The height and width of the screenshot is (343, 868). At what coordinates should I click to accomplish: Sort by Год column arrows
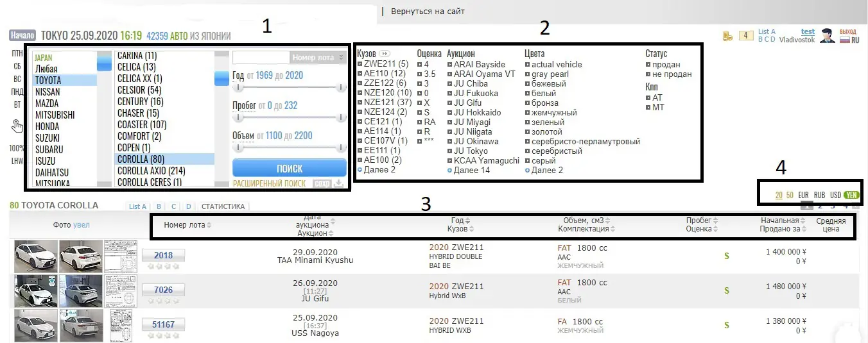pyautogui.click(x=467, y=221)
